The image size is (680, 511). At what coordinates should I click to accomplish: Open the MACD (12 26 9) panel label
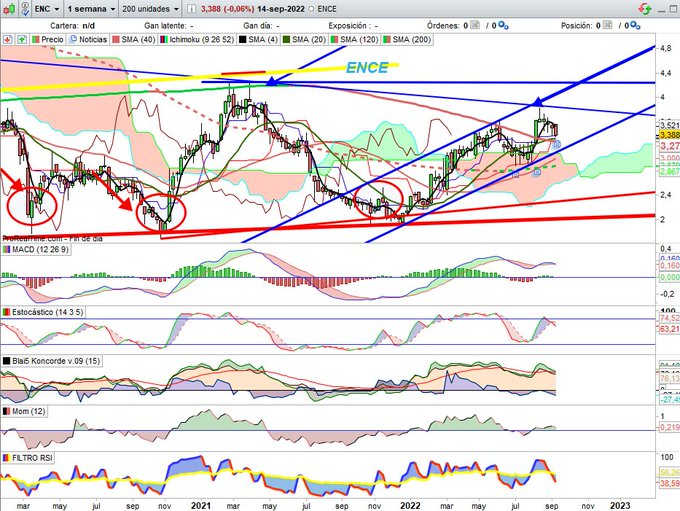pos(36,249)
